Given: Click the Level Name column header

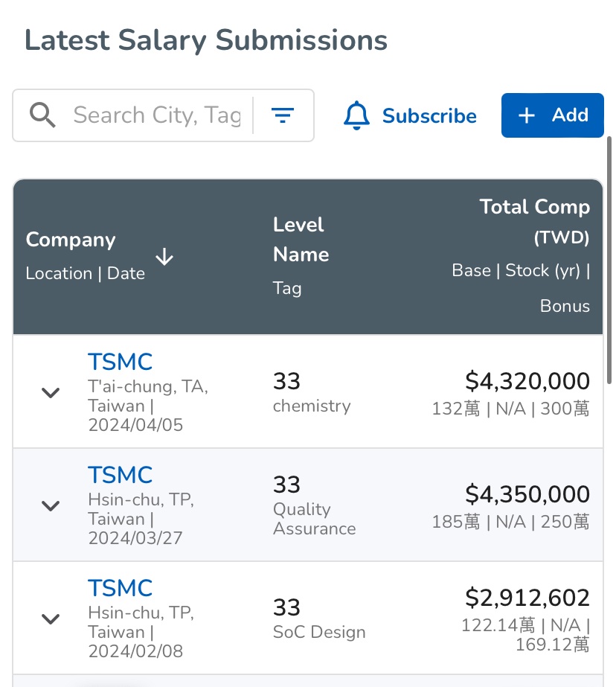Looking at the screenshot, I should pyautogui.click(x=301, y=240).
